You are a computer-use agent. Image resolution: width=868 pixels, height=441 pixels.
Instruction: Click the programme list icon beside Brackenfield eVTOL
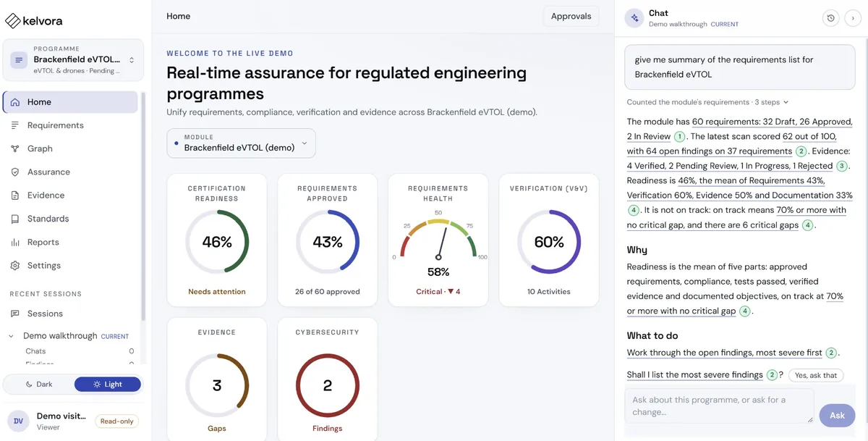click(x=19, y=59)
